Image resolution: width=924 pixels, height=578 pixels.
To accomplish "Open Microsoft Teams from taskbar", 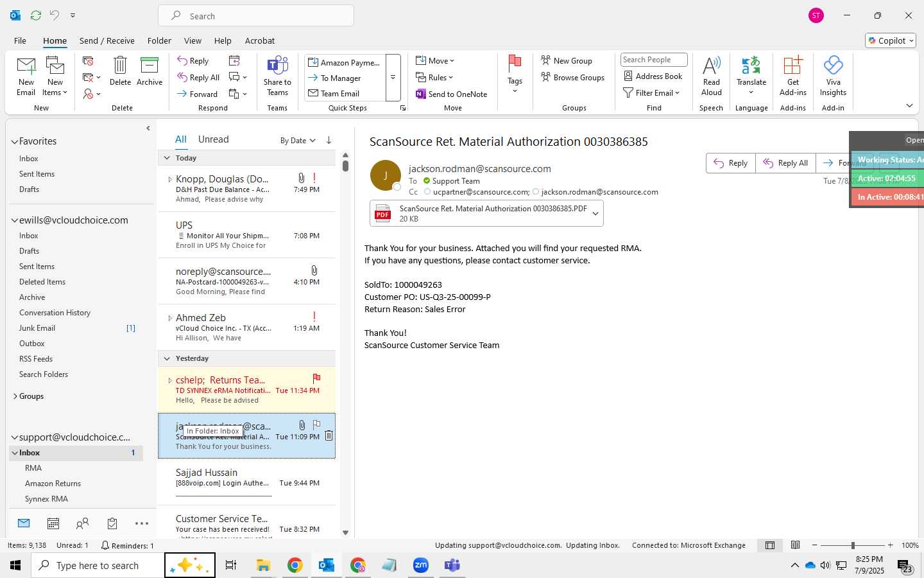I will (x=452, y=565).
